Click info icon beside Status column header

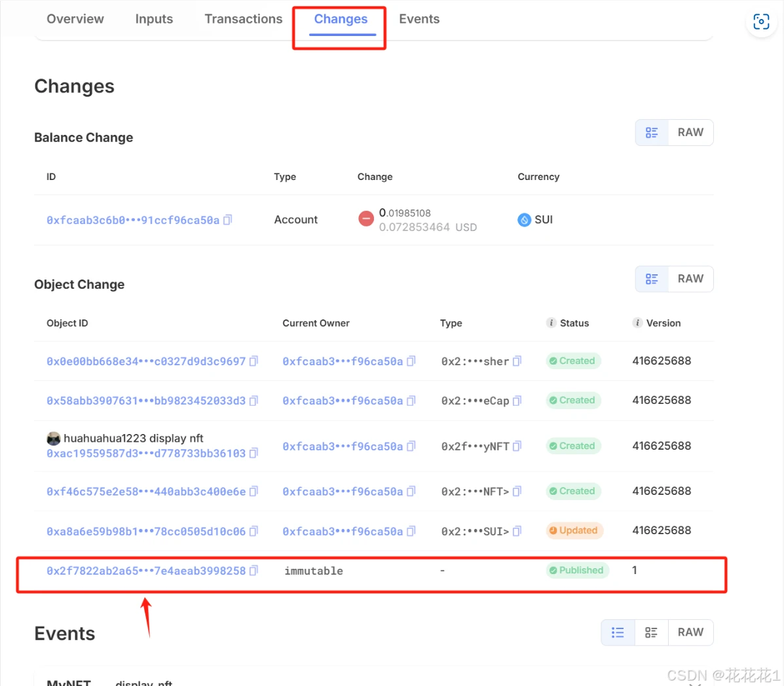tap(551, 323)
